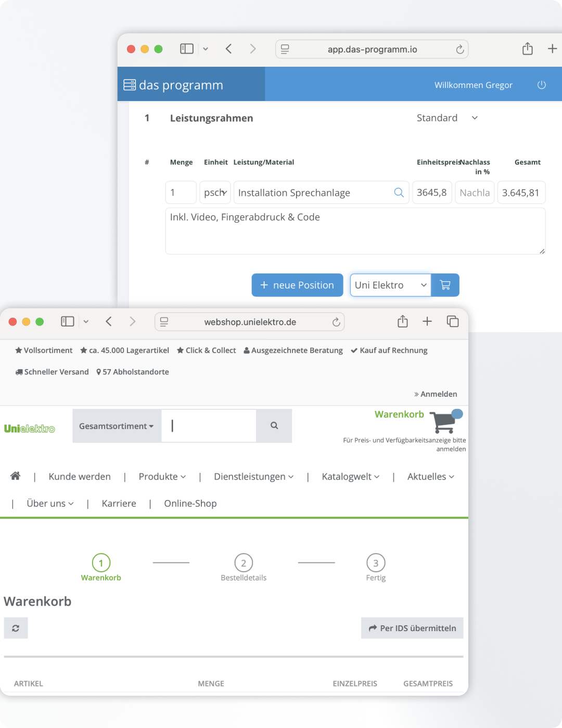This screenshot has height=728, width=562.
Task: Click app.das-programm.io address bar
Action: point(372,49)
